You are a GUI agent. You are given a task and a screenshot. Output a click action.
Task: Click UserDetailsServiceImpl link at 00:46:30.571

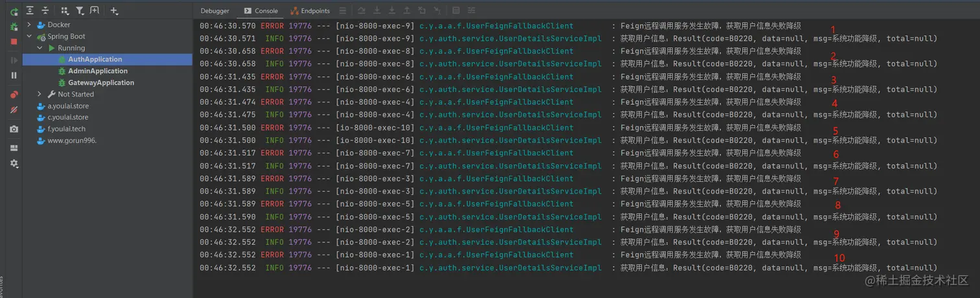tap(510, 39)
